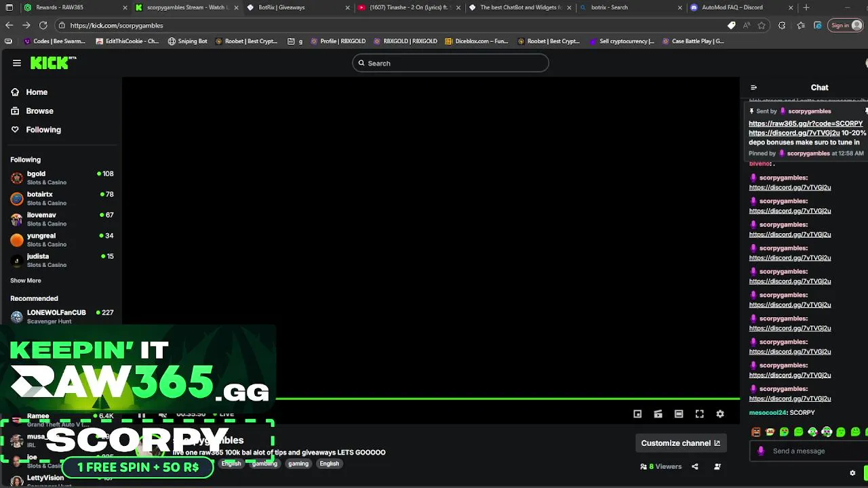The width and height of the screenshot is (868, 488).
Task: Open Case Battle Play bookmark
Action: [692, 41]
